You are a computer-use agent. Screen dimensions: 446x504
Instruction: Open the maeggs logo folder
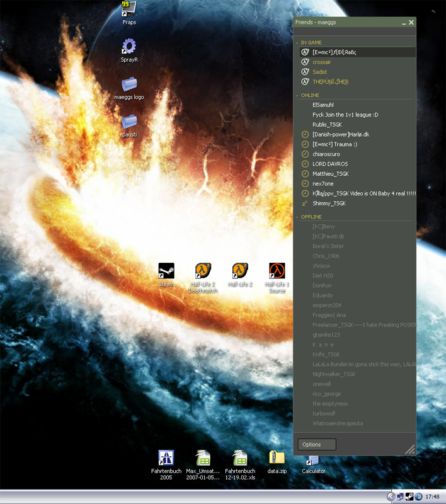129,84
